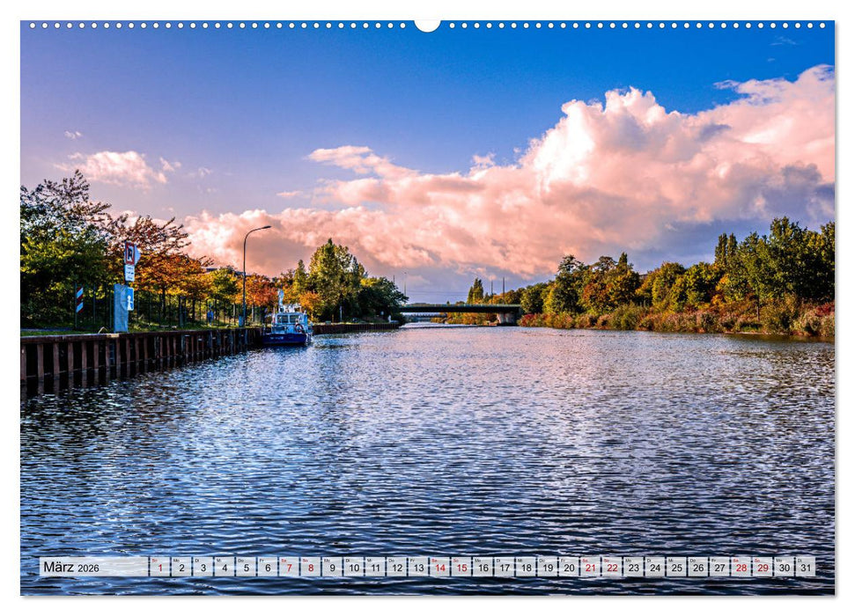855x616 pixels.
Task: Click the bridge in the photo background
Action: point(458,310)
